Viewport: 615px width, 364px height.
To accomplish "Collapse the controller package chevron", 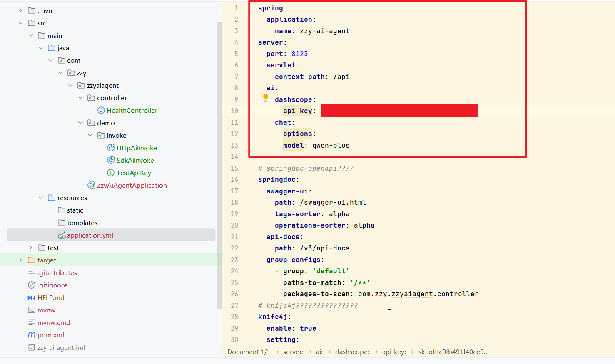I will pyautogui.click(x=80, y=98).
